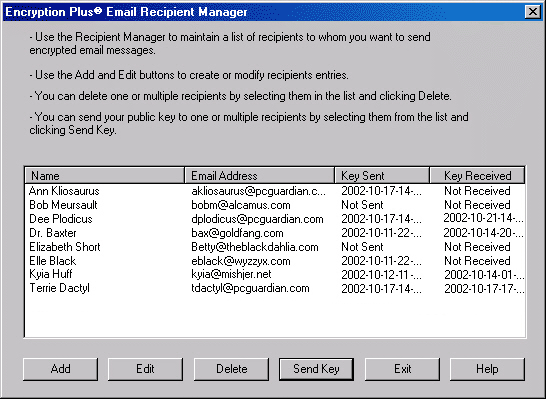Click email eblack@wyzzyx.com
The height and width of the screenshot is (399, 546).
click(x=241, y=261)
